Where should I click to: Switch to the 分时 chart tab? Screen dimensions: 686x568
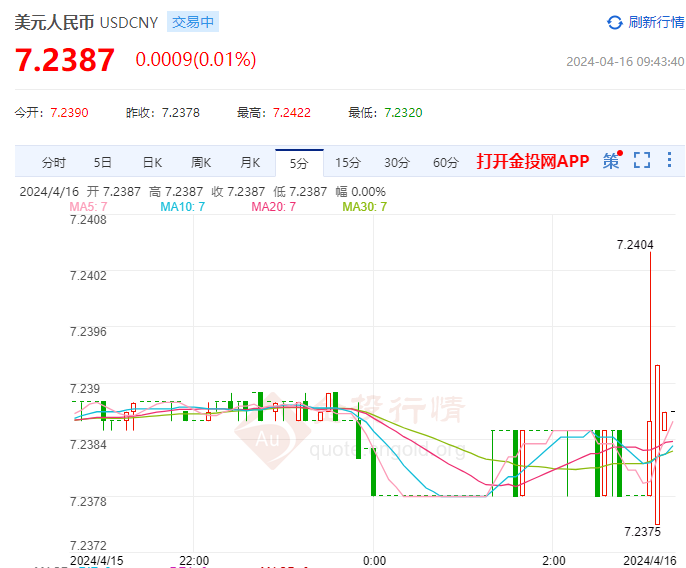coord(54,162)
